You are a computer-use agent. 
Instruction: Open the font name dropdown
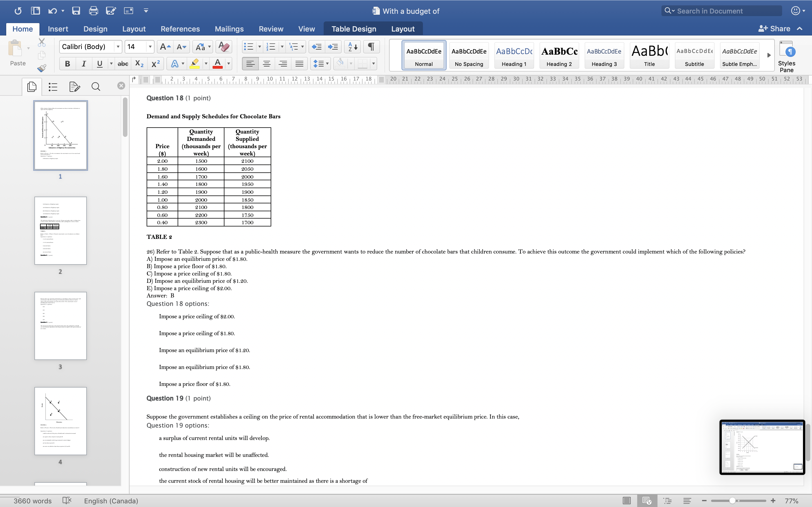point(118,46)
